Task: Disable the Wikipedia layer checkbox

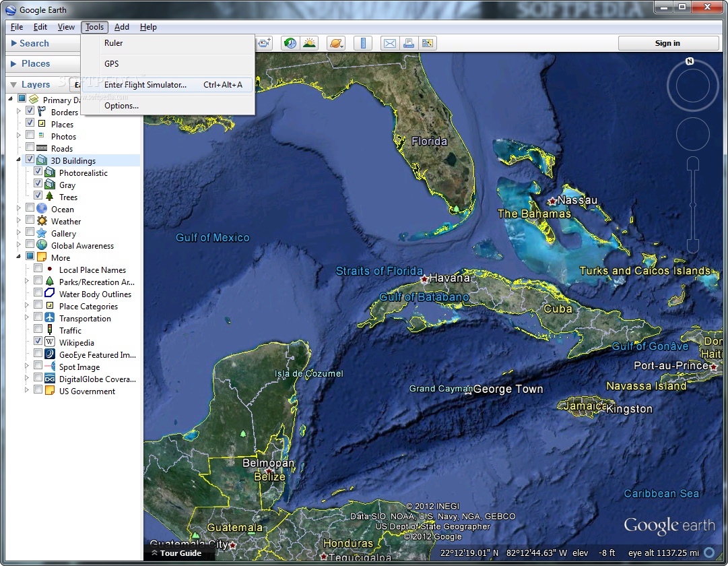Action: [38, 341]
